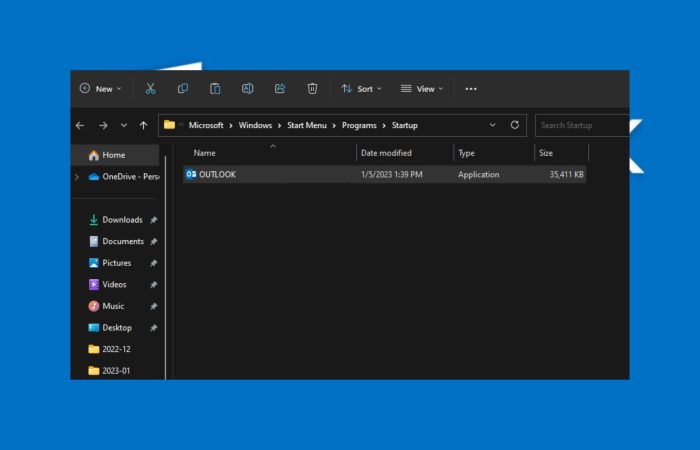Click the Delete trash can icon
The height and width of the screenshot is (450, 700).
pyautogui.click(x=312, y=88)
